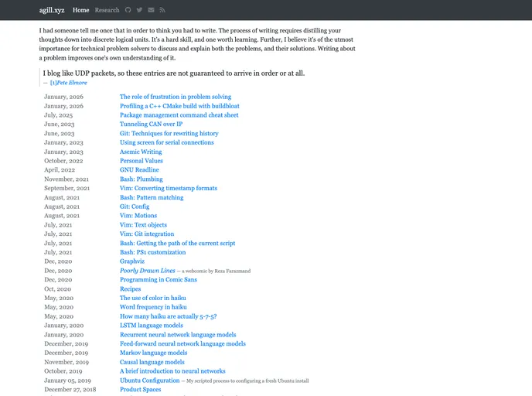Click the email envelope icon
This screenshot has width=532, height=396.
pos(151,10)
